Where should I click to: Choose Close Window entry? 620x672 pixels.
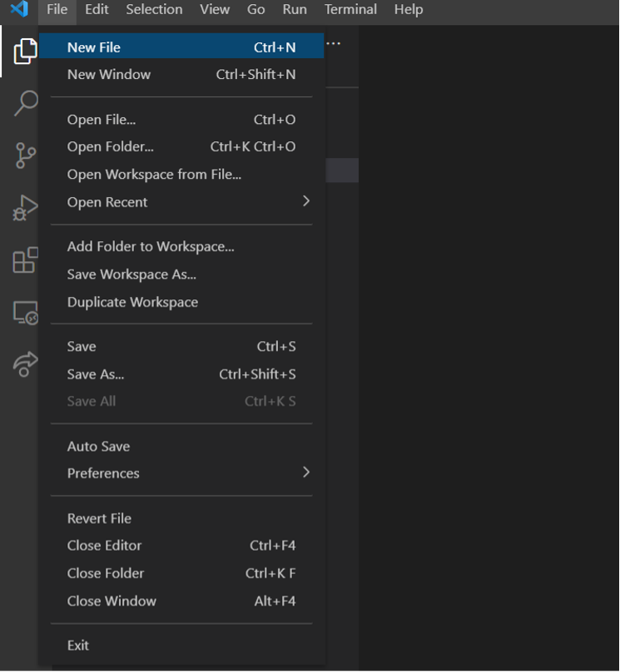[181, 601]
